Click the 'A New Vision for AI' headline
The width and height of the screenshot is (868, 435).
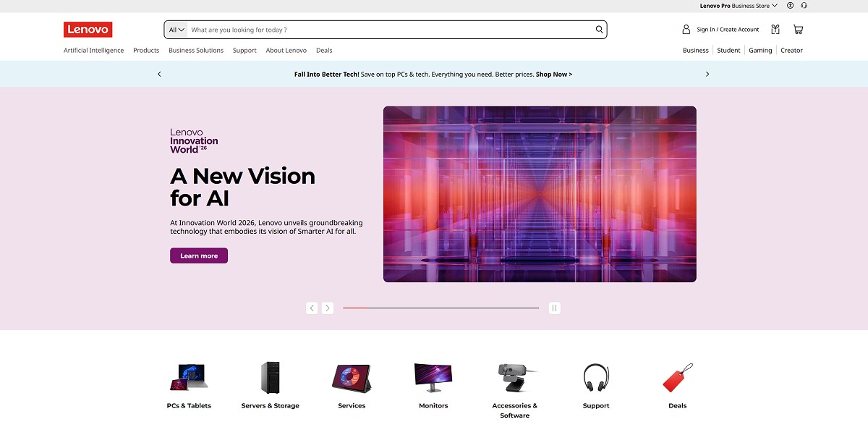[x=243, y=187]
